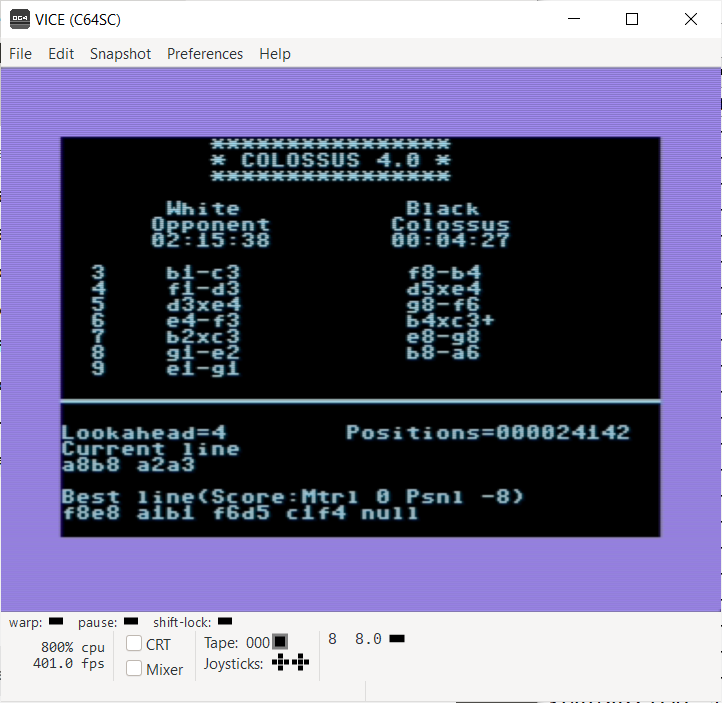The height and width of the screenshot is (703, 722).
Task: Click the Colossus player name
Action: pos(450,224)
